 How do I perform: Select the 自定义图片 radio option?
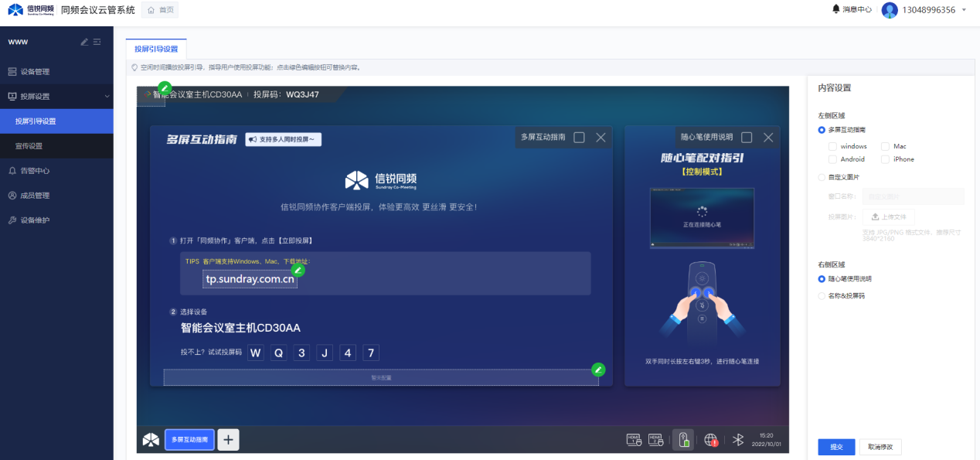tap(822, 177)
